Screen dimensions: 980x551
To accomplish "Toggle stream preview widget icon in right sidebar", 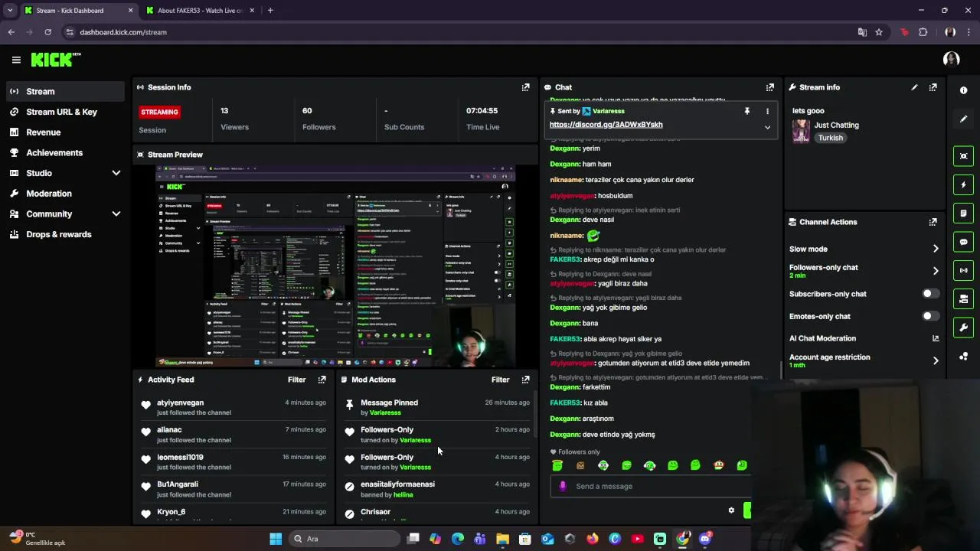I will click(963, 156).
